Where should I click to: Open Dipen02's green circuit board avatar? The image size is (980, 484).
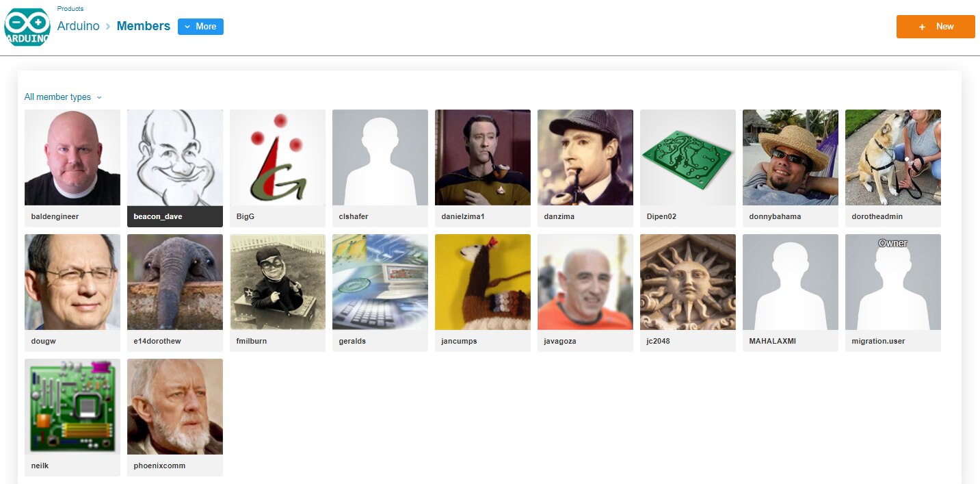(x=688, y=157)
